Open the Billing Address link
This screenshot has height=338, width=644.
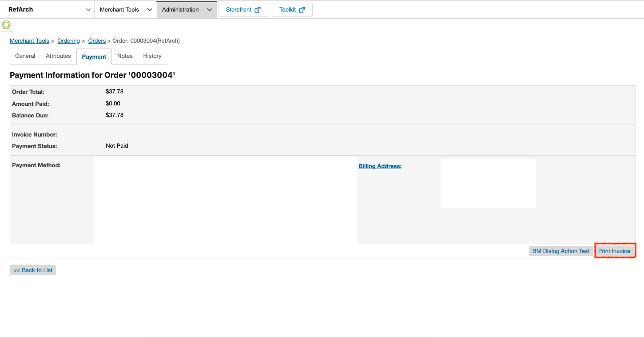(x=380, y=166)
